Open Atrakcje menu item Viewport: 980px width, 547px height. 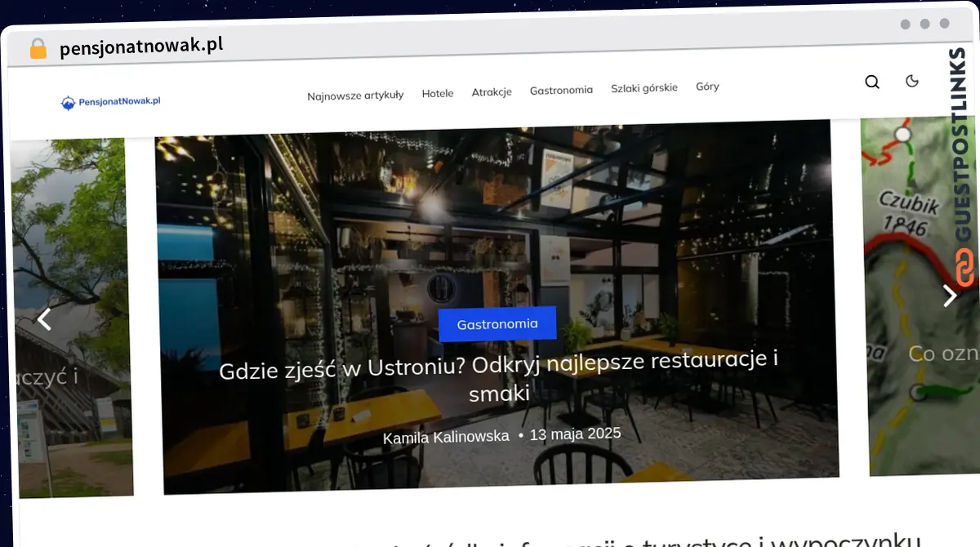pyautogui.click(x=492, y=92)
